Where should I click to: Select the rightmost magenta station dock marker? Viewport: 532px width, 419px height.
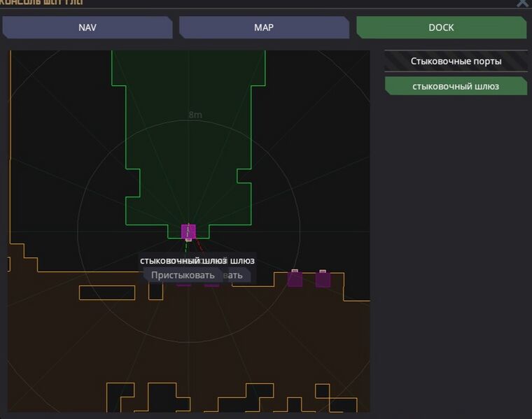pos(323,279)
